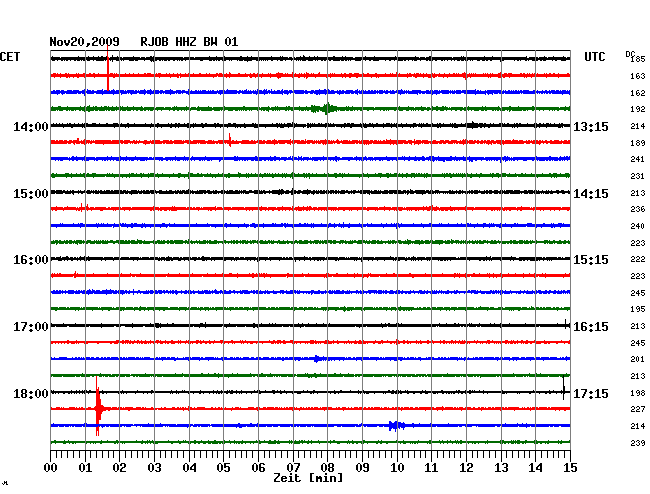Select the 18:00 CET time label
650x494 pixels.
point(31,393)
